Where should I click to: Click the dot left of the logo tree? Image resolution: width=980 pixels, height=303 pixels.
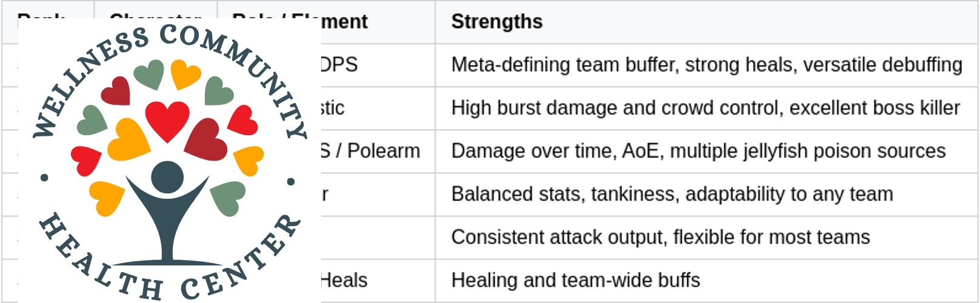(44, 178)
